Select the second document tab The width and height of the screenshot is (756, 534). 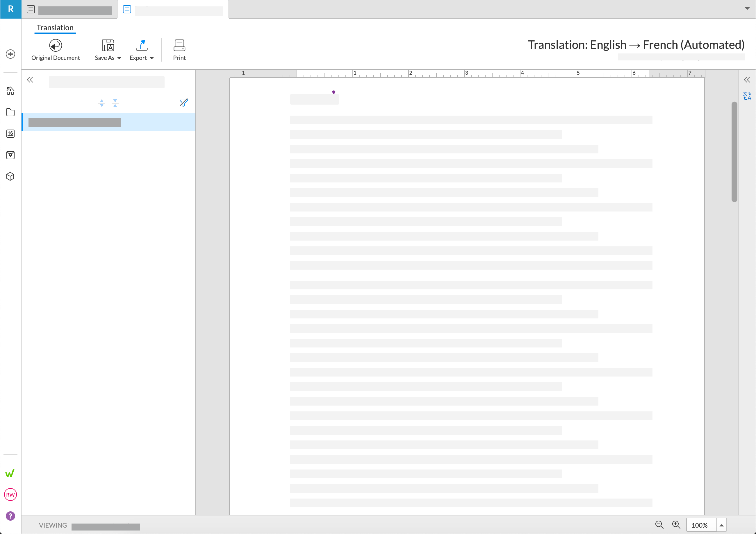[x=173, y=9]
